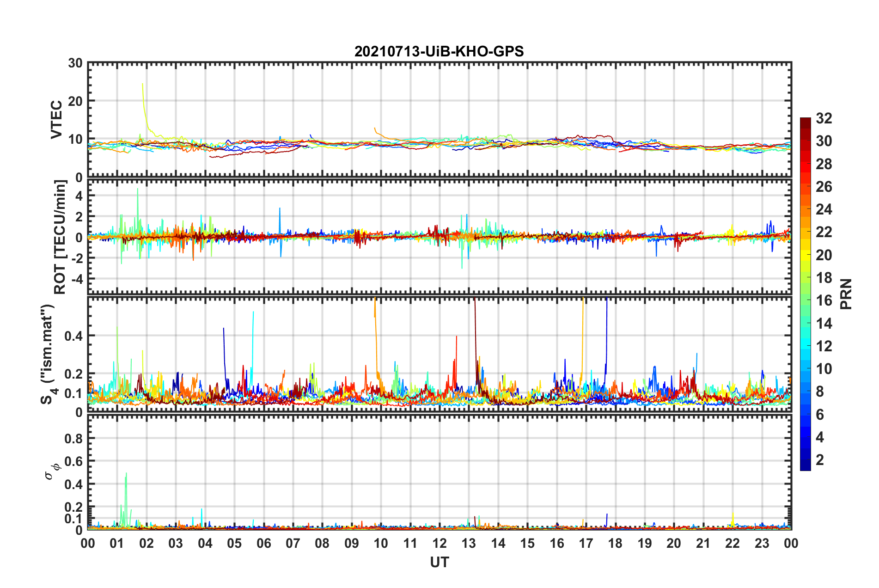Click colorbar tick value 16
This screenshot has height=588, width=879.
point(824,300)
